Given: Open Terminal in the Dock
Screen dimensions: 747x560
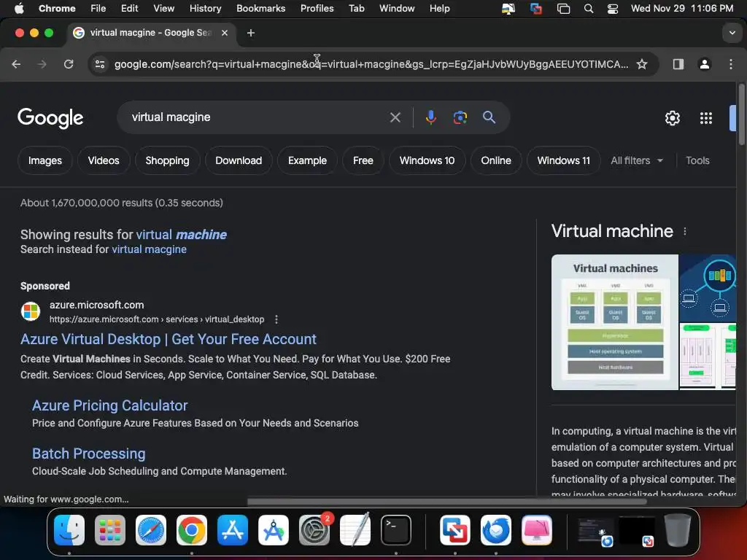Looking at the screenshot, I should click(396, 529).
